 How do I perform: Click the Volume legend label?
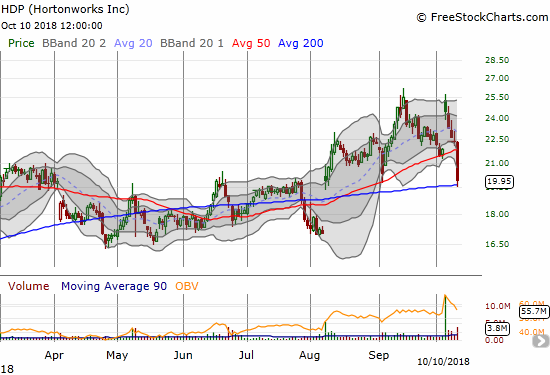coord(28,286)
